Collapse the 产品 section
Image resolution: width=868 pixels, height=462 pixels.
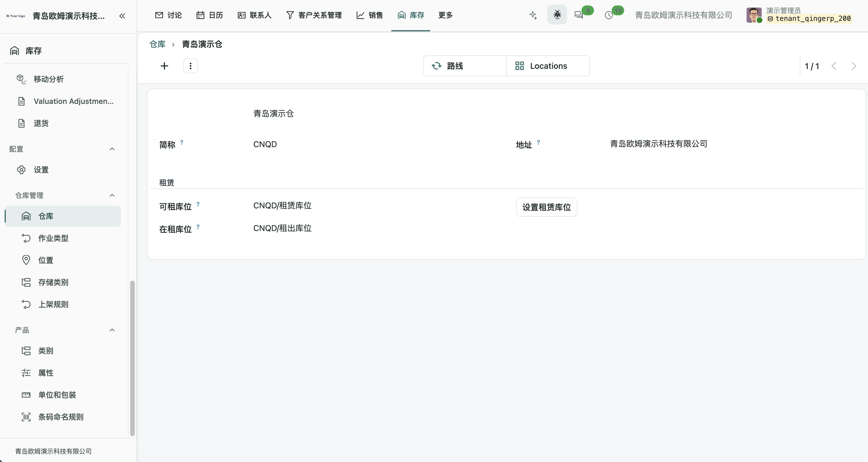112,330
